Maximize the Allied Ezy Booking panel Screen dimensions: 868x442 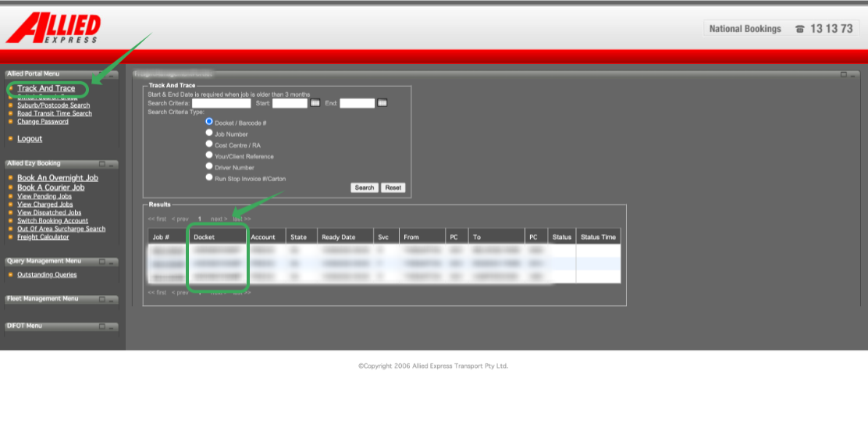point(101,164)
